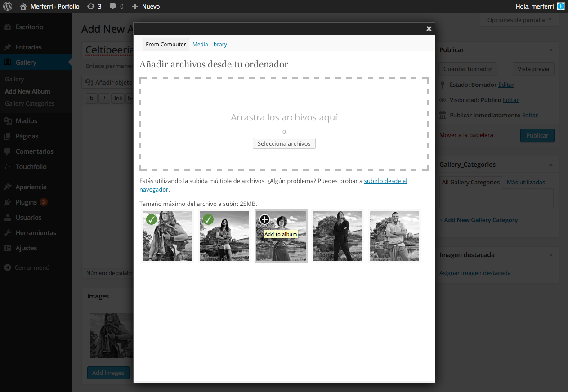Screen dimensions: 568x392
Task: Click the bold b editor button
Action: click(x=92, y=98)
